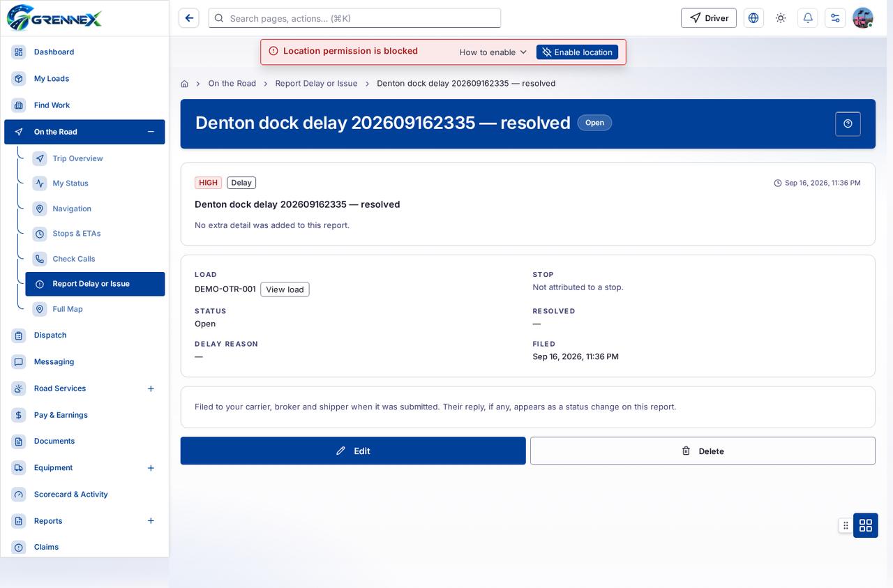
Task: Expand the Road Services menu
Action: [x=151, y=389]
